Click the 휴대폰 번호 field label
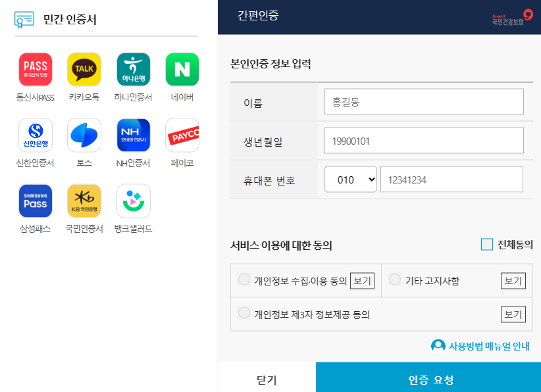 [269, 181]
